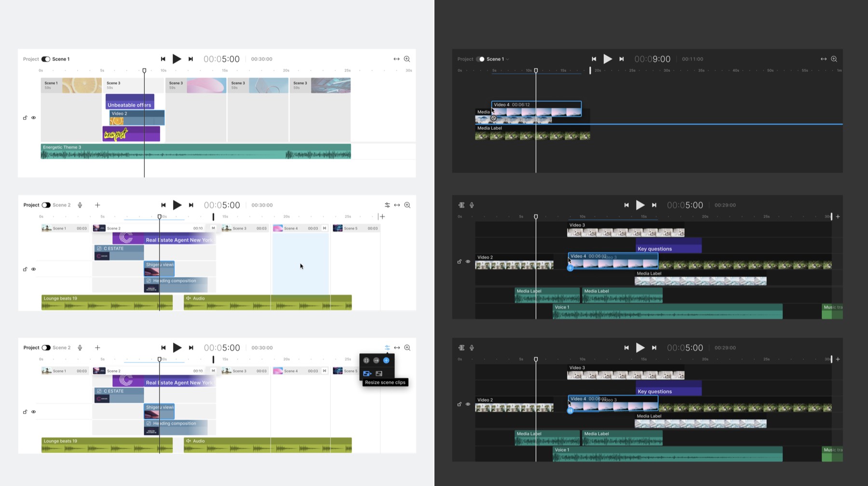
Task: Skip to next in the middle-left Scene 2 panel
Action: point(191,205)
